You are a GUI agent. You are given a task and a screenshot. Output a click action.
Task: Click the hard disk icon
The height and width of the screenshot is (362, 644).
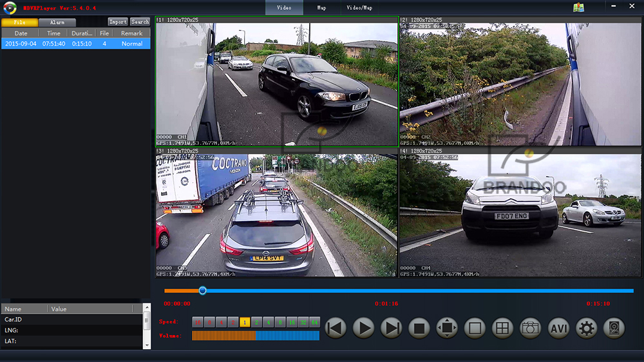click(614, 328)
